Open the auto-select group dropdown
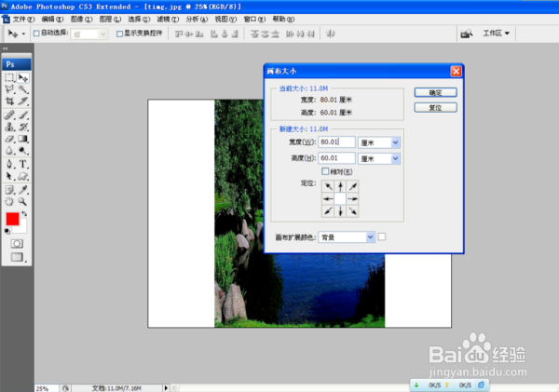 pyautogui.click(x=89, y=34)
